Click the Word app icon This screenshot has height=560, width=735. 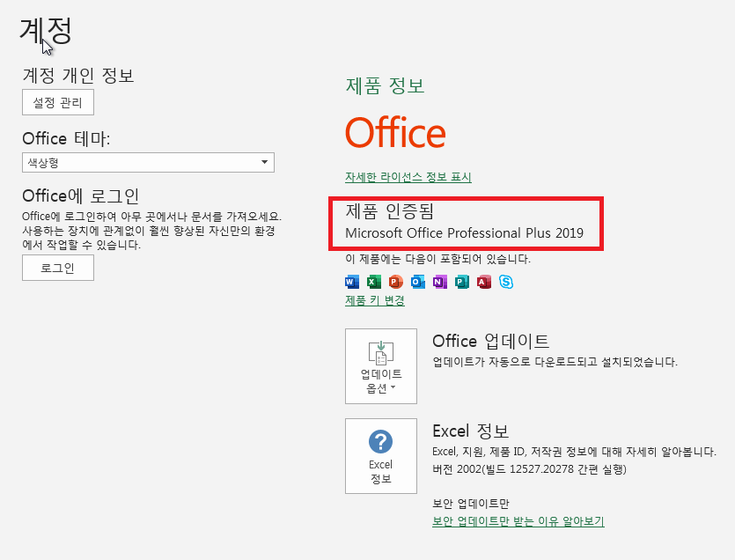(x=352, y=282)
